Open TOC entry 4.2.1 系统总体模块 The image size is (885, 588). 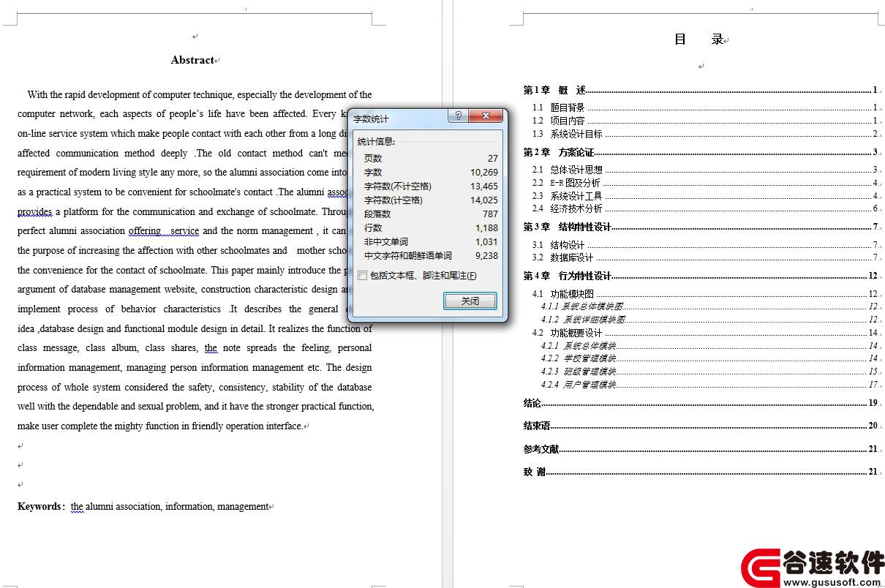point(709,346)
